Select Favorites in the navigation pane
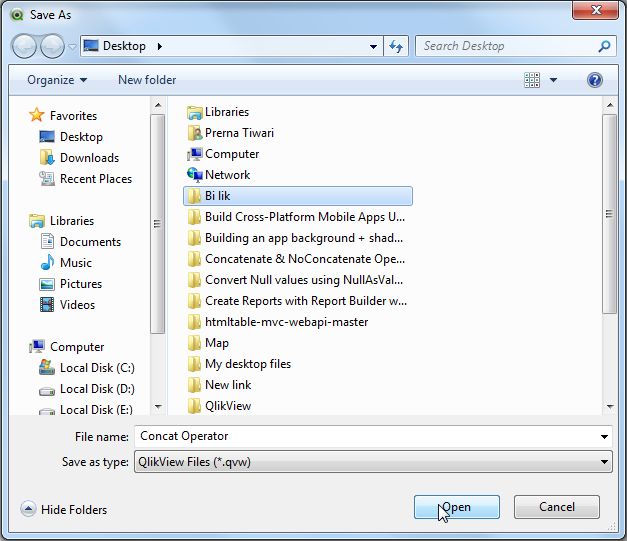 (63, 116)
